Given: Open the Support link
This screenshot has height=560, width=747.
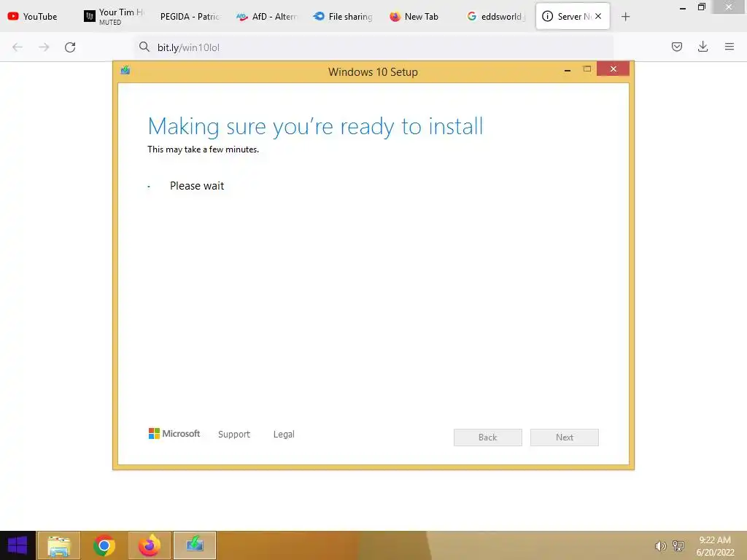Looking at the screenshot, I should (x=234, y=435).
